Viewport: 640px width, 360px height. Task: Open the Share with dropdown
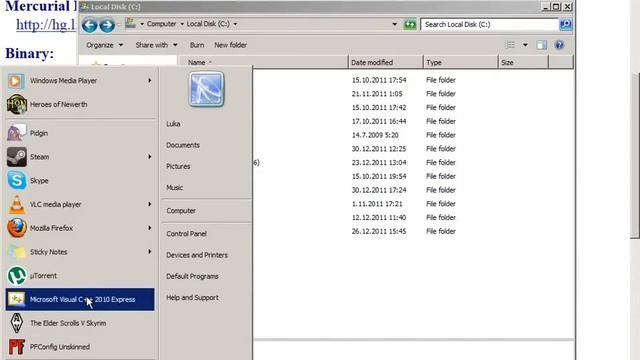(156, 45)
